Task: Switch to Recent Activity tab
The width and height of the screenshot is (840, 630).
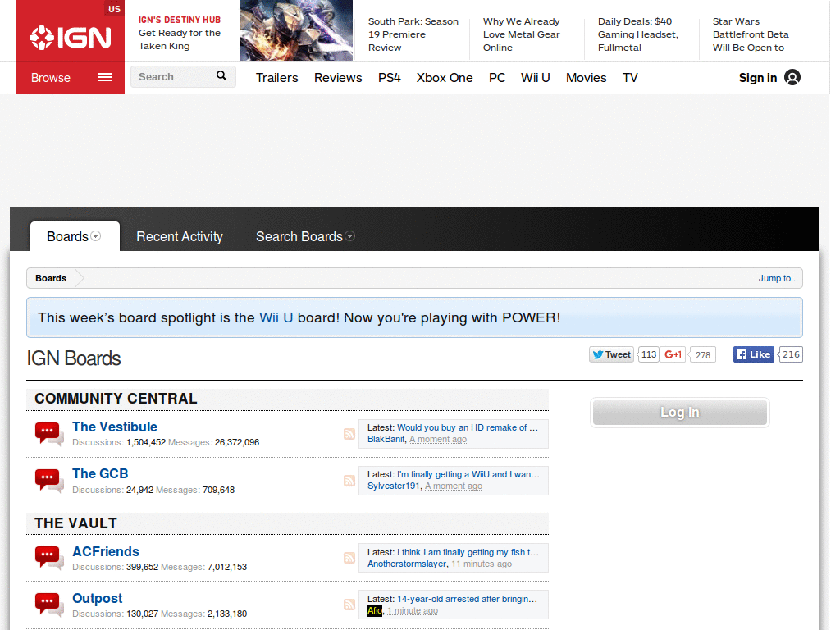Action: coord(180,236)
